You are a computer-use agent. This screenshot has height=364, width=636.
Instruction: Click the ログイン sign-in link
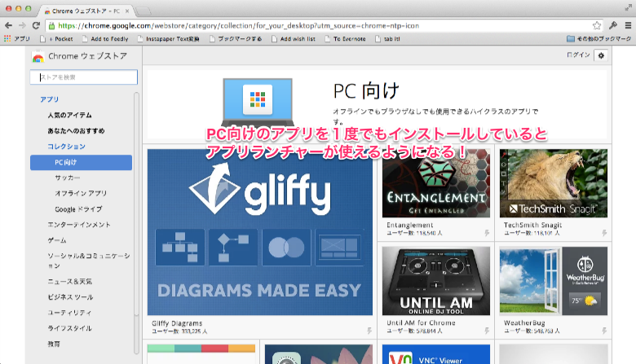[578, 55]
